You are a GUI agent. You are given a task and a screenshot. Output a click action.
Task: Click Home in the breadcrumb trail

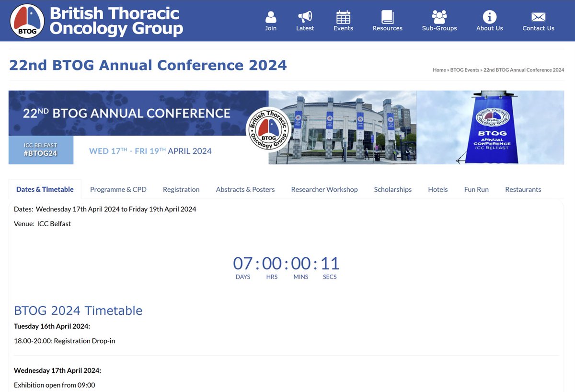click(x=439, y=70)
